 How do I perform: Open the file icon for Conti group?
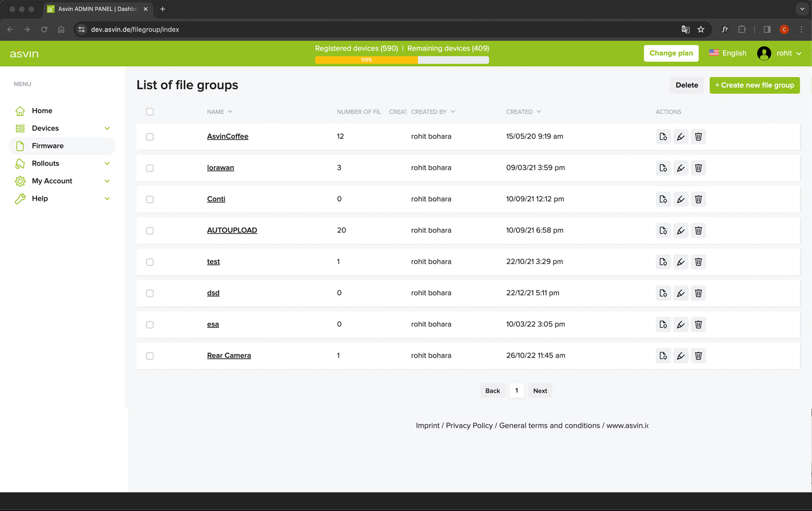click(663, 199)
